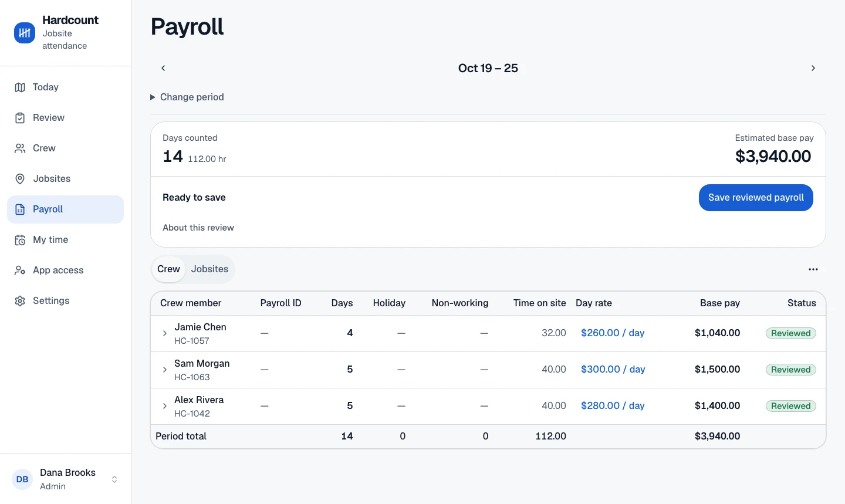Click Sam Morgan's $1,500.00 base pay
Screen dimensions: 845x504
coord(717,370)
